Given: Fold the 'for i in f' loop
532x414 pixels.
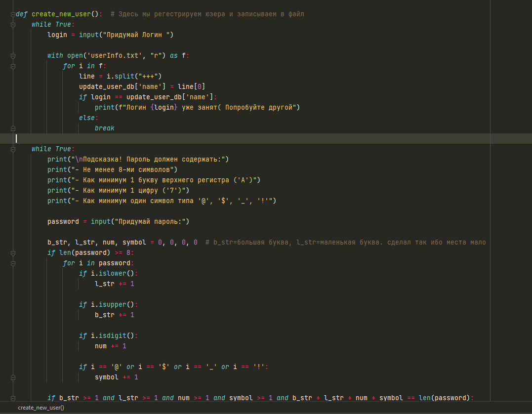Looking at the screenshot, I should [13, 66].
